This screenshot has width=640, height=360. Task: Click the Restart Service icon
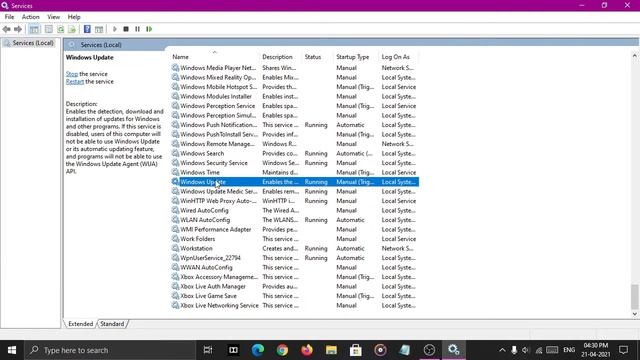(149, 29)
